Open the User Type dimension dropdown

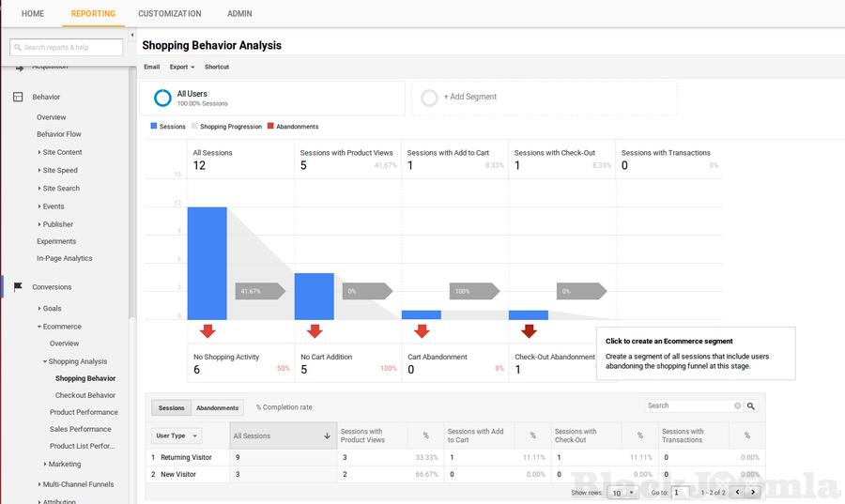point(177,435)
